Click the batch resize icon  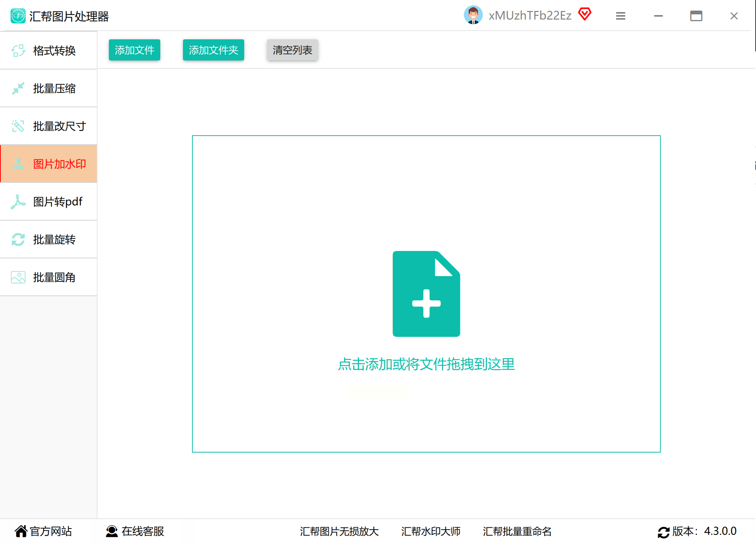(18, 126)
